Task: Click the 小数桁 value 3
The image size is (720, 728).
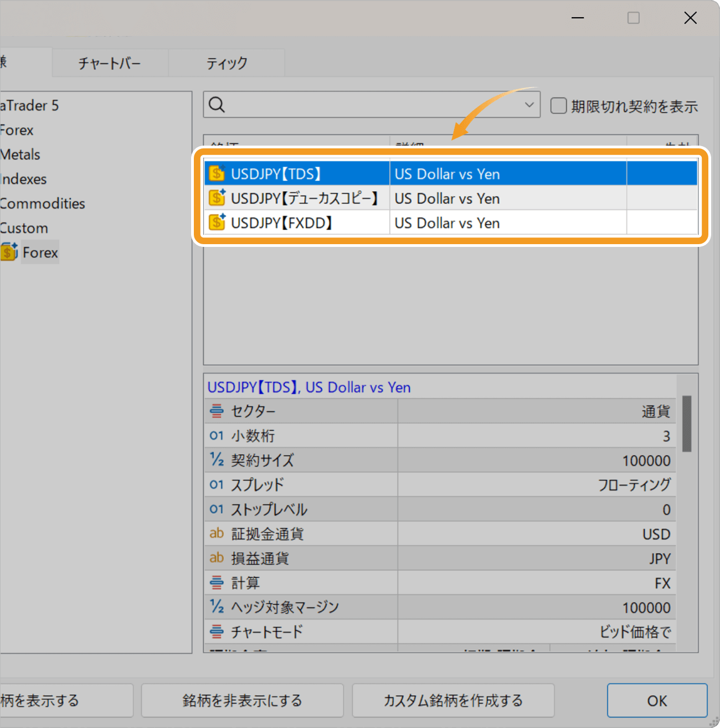Action: (666, 436)
